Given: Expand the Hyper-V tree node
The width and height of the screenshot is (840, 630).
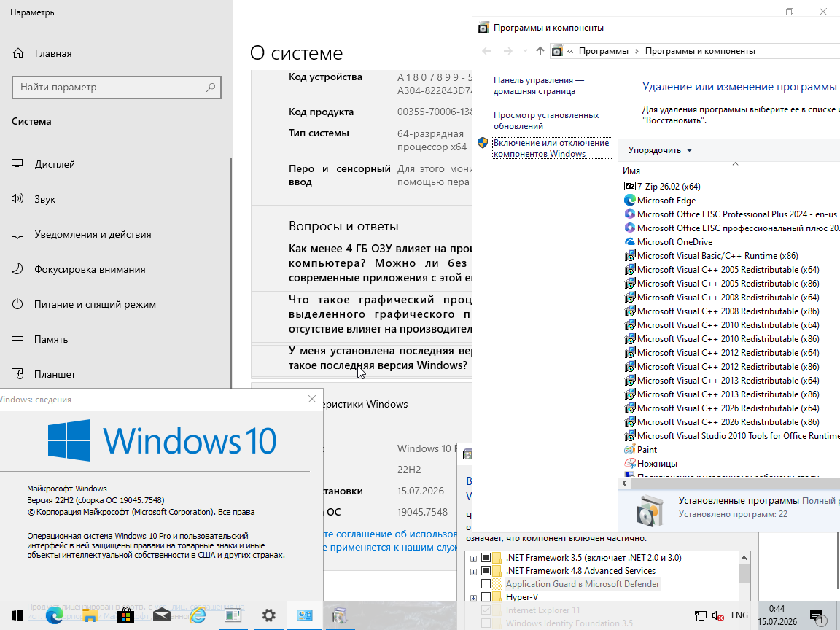Looking at the screenshot, I should 473,598.
